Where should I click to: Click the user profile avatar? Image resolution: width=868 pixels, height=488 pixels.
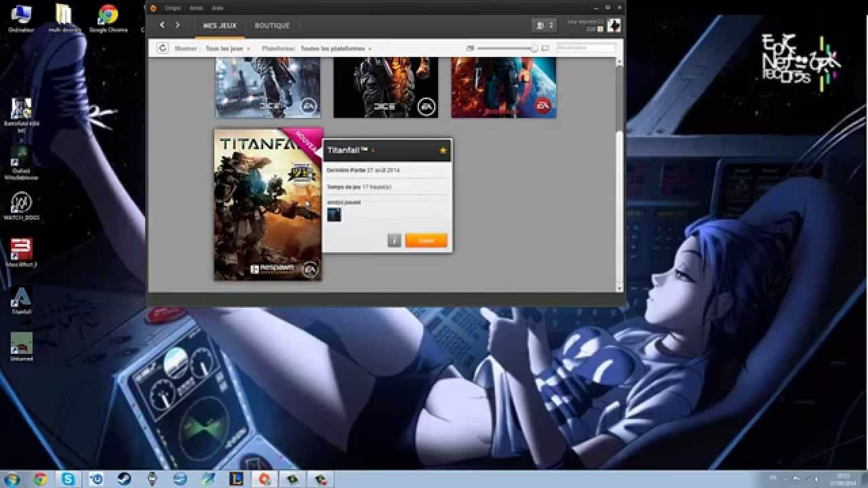pos(613,26)
